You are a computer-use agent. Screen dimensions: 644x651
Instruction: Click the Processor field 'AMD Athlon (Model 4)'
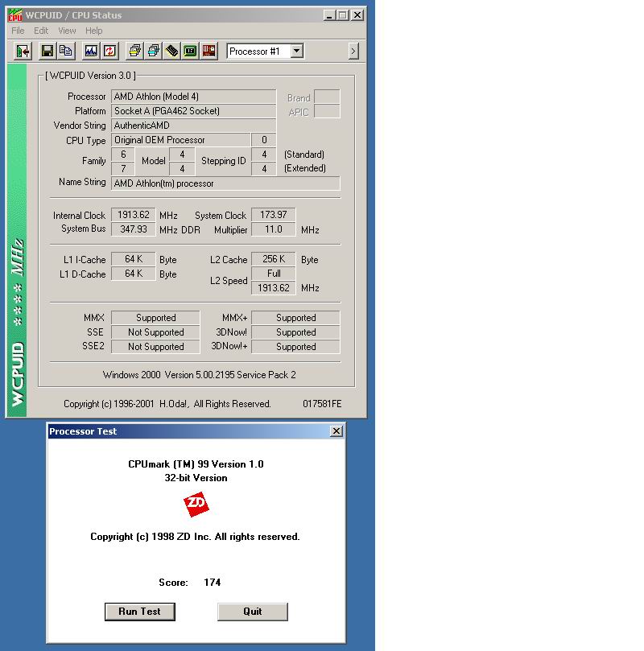193,97
